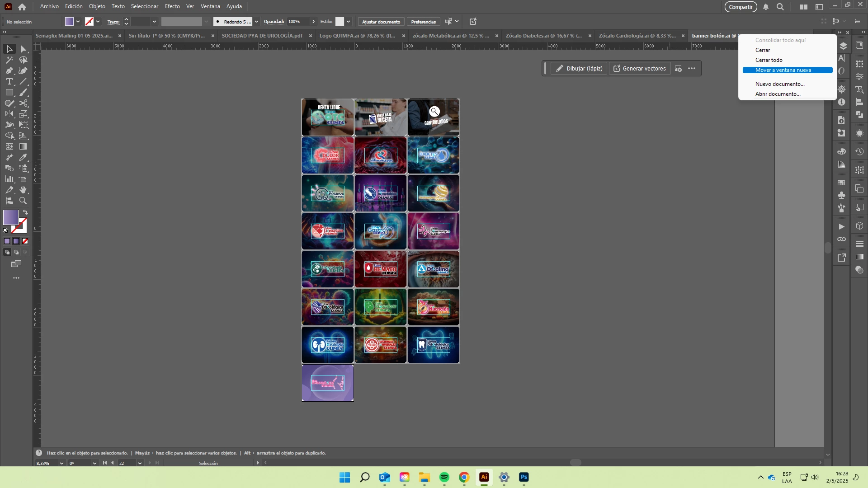Choose Mover a ventana nueva

pyautogui.click(x=783, y=70)
